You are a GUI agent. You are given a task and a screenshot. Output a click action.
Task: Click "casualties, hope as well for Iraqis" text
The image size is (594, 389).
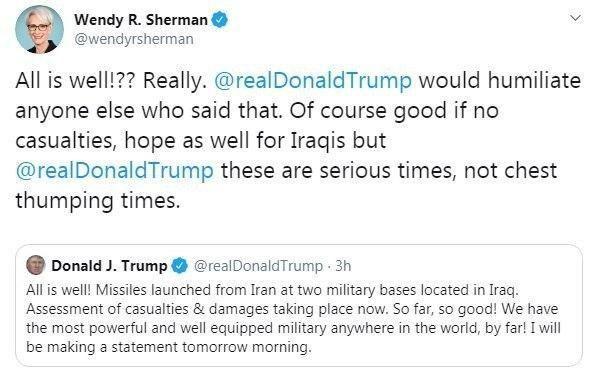(181, 141)
